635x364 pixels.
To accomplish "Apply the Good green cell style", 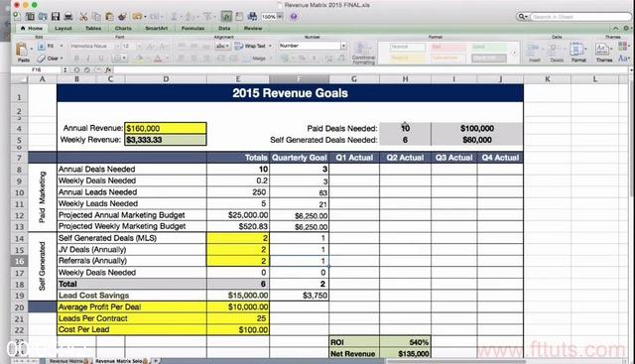I will (x=489, y=47).
